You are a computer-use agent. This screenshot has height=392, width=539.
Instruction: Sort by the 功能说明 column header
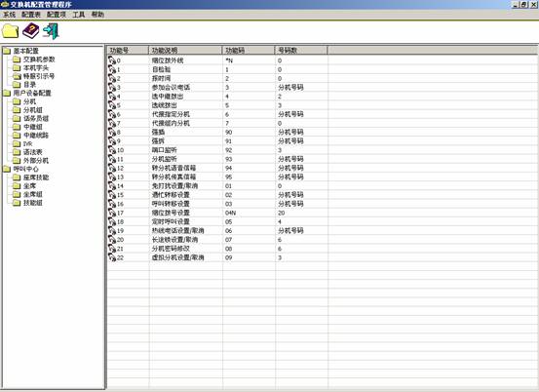point(185,50)
